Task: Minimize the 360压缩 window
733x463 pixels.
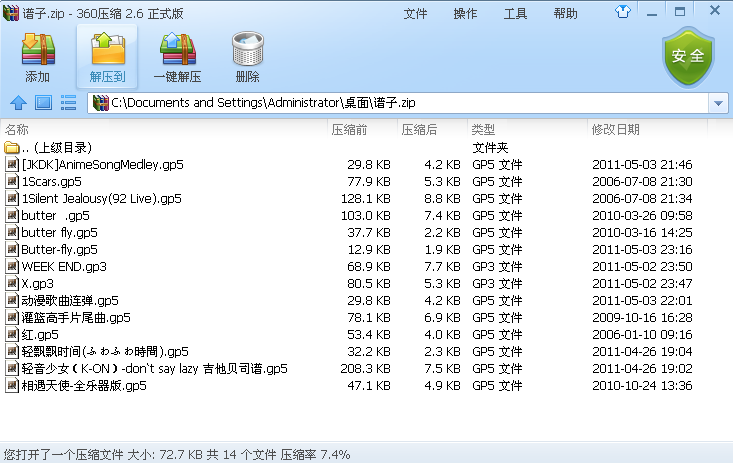Action: tap(652, 13)
